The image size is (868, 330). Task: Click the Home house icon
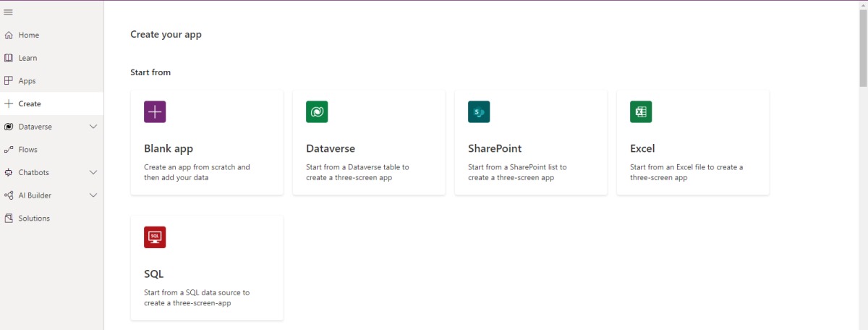9,35
